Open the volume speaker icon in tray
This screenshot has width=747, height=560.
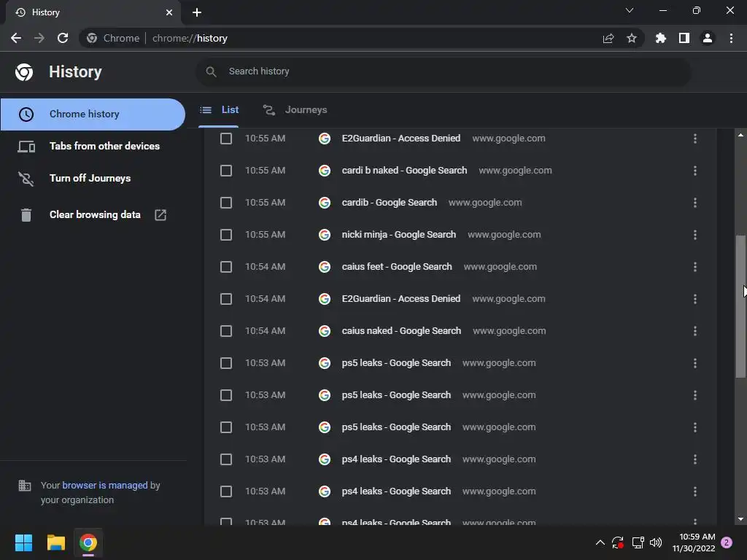(x=656, y=542)
